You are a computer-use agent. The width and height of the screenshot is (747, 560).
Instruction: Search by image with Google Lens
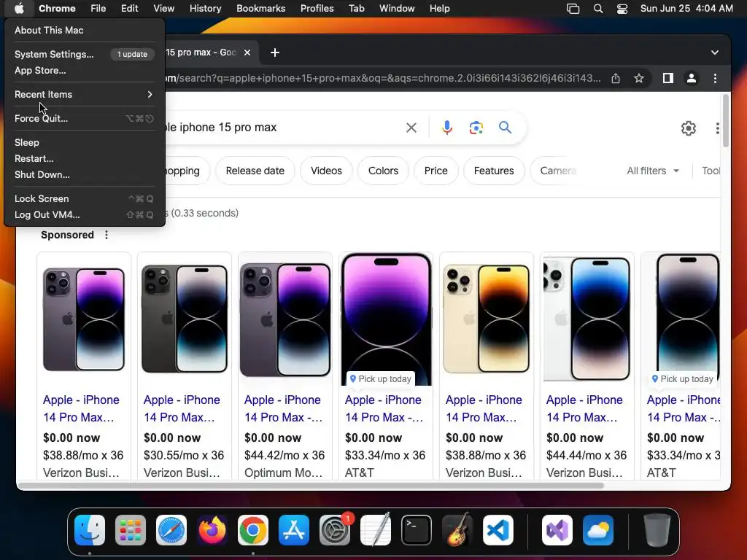click(x=476, y=128)
